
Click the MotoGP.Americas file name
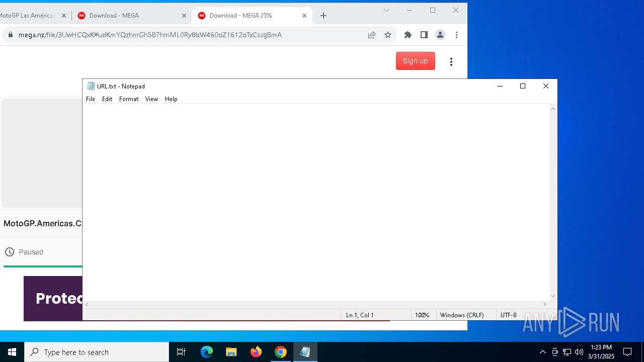[43, 223]
